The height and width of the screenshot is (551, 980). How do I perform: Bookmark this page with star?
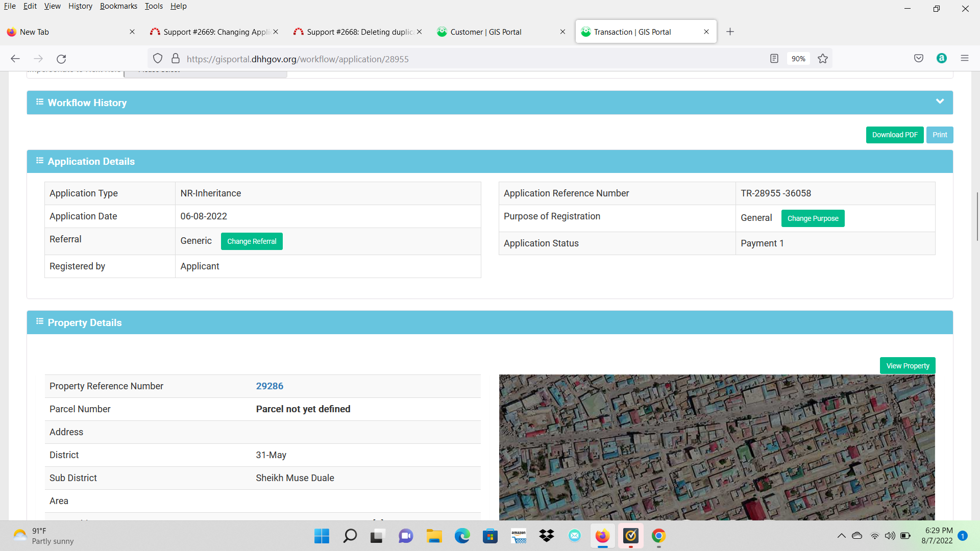click(823, 59)
